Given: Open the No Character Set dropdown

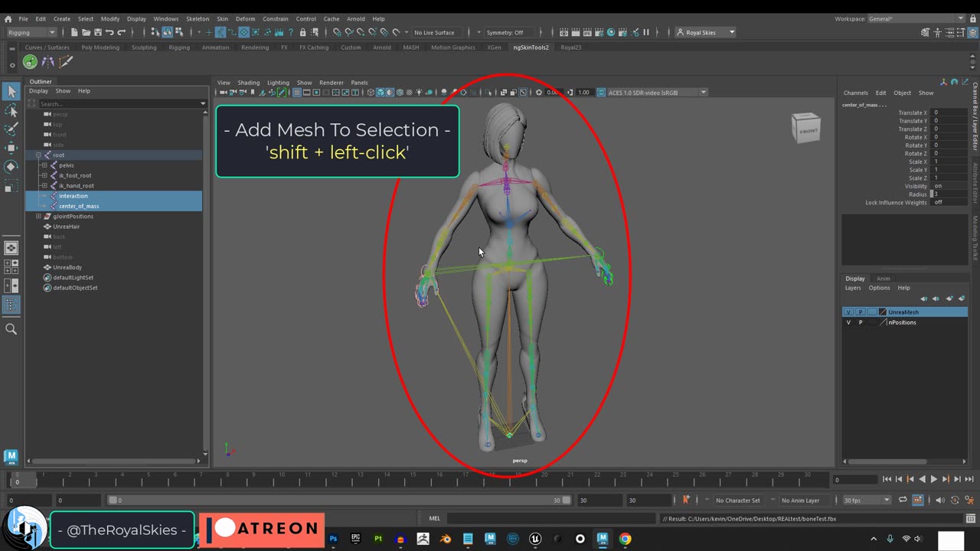Looking at the screenshot, I should click(x=737, y=500).
